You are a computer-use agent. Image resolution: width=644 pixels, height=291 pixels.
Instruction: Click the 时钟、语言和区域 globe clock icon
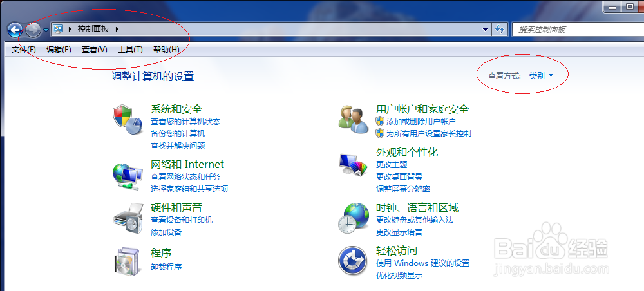tap(354, 218)
